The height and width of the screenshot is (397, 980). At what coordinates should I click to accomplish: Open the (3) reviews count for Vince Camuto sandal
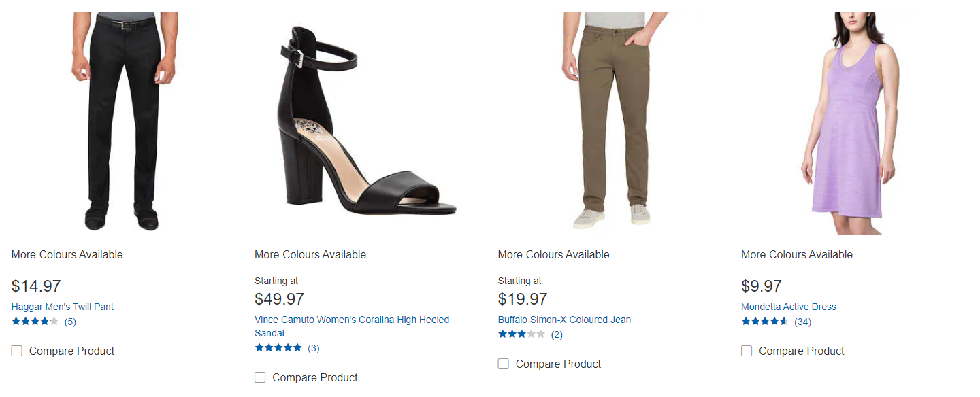tap(313, 348)
